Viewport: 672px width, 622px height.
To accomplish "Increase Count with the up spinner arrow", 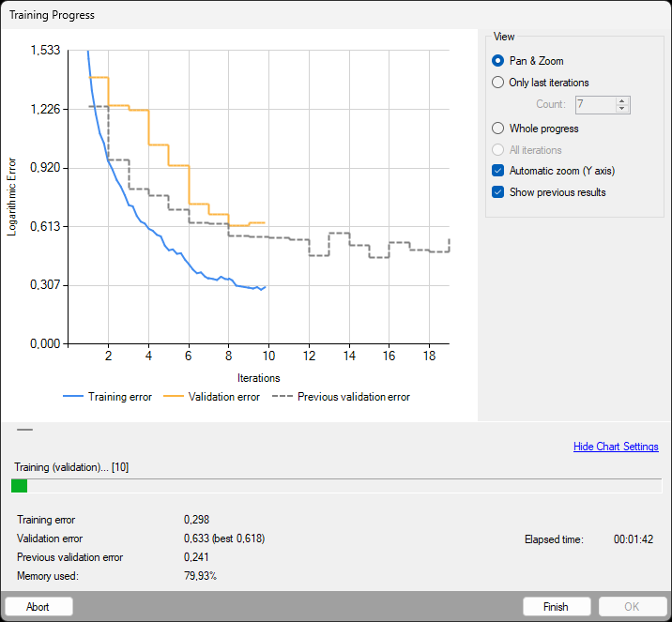I will click(621, 100).
